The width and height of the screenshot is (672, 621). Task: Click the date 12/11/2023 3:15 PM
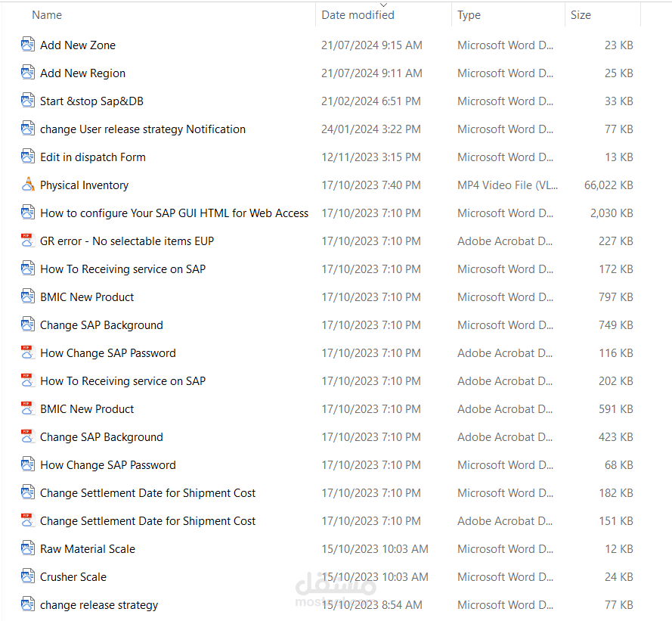(x=371, y=157)
